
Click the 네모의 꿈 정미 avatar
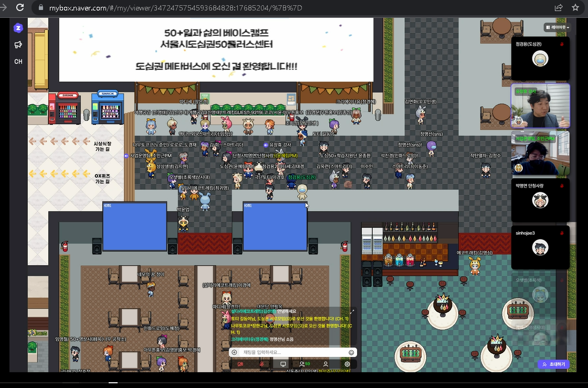pos(151,289)
